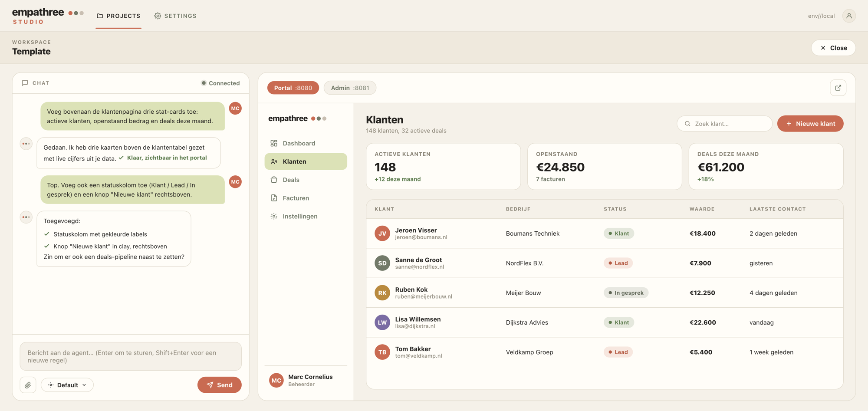Click the LW avatar of Lisa Willemsen
Viewport: 868px width, 411px height.
(x=382, y=322)
